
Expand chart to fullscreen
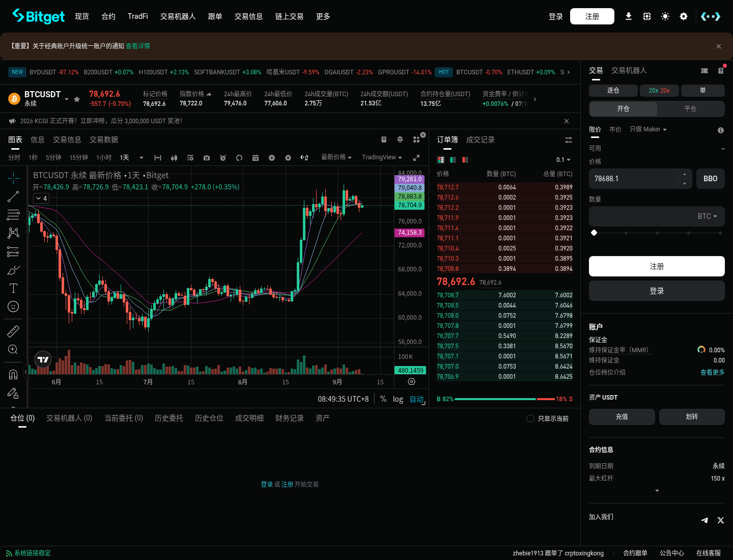[416, 158]
